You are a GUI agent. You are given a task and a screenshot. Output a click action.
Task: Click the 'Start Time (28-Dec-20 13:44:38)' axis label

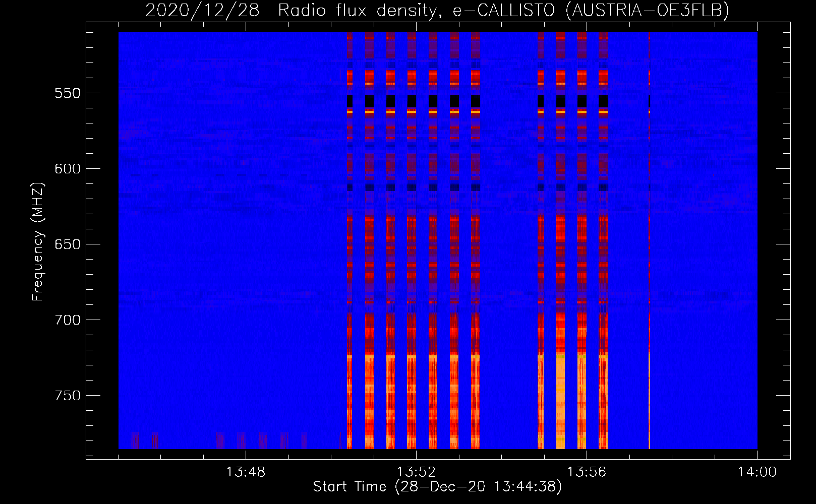437,487
